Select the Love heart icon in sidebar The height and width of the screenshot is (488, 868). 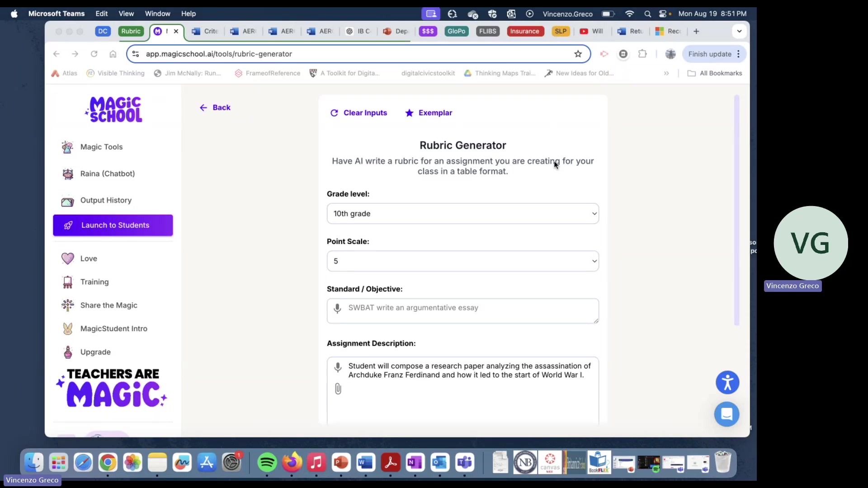67,258
